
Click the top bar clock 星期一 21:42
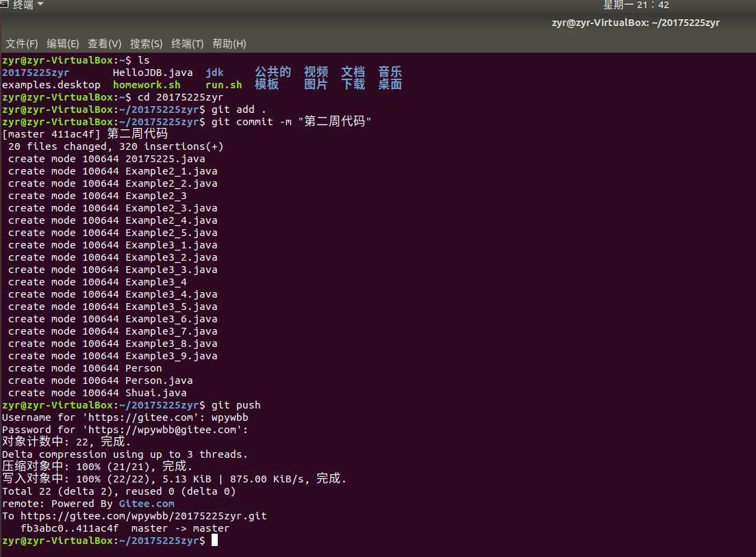(x=636, y=5)
